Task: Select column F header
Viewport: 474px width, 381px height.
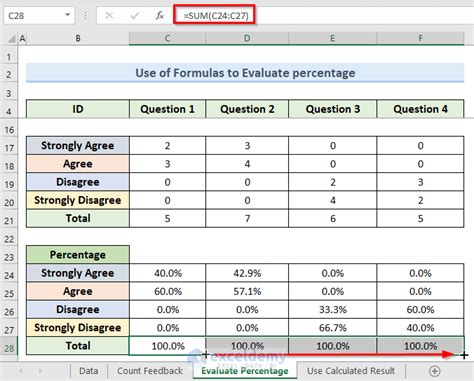Action: pyautogui.click(x=420, y=38)
